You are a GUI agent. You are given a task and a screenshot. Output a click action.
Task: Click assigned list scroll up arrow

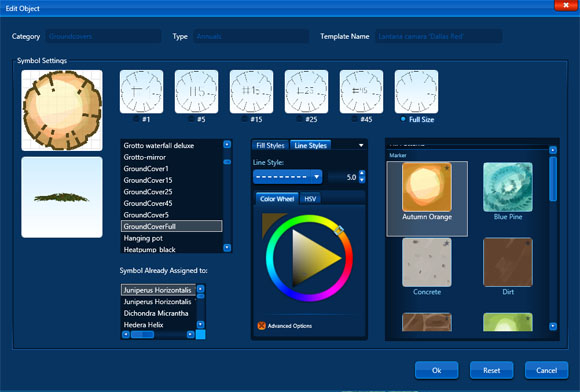[x=200, y=288]
